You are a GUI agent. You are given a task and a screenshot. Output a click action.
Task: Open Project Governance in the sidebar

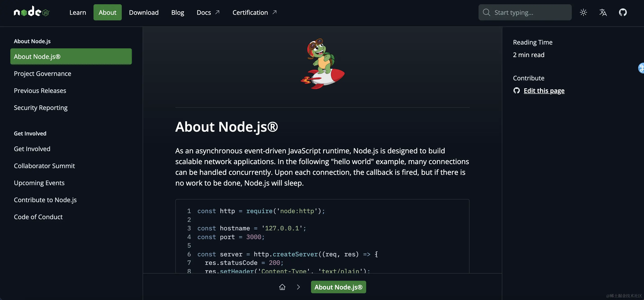point(43,73)
